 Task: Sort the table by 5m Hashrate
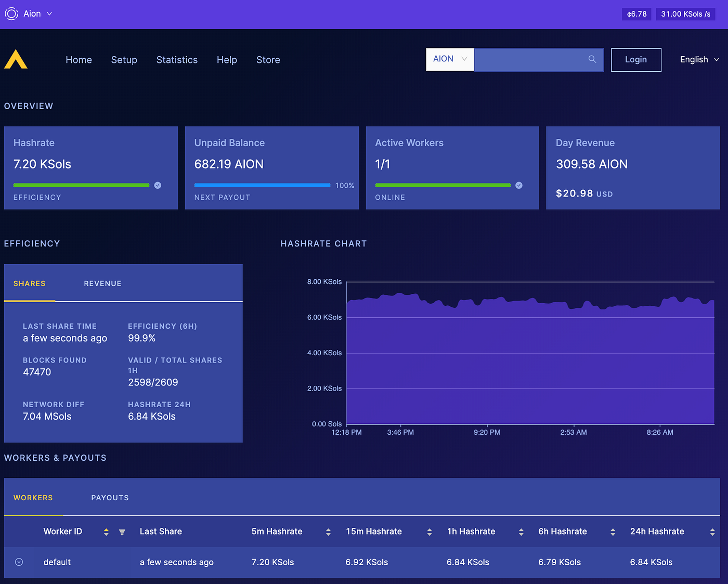(x=328, y=532)
